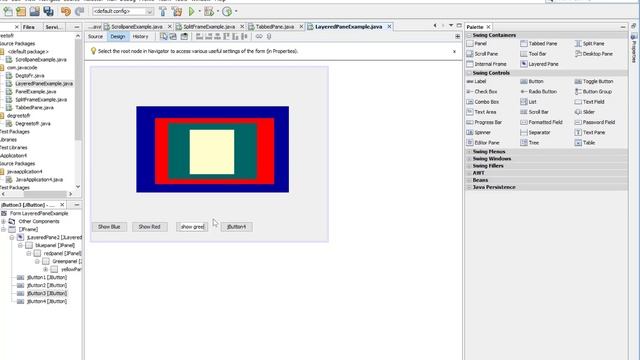Click the Show Red button on form

coord(149,227)
